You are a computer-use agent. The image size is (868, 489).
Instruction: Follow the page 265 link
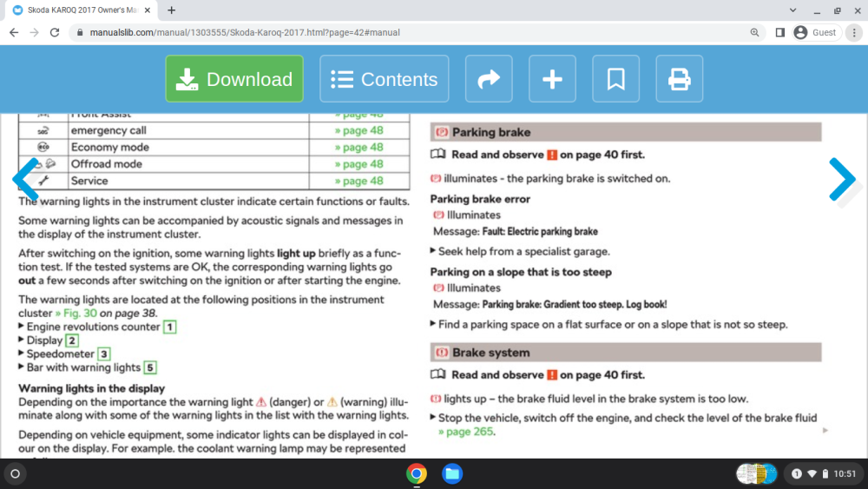pyautogui.click(x=465, y=432)
